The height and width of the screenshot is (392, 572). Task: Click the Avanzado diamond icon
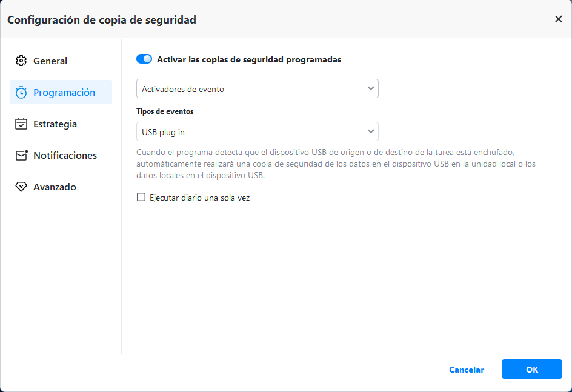click(21, 187)
